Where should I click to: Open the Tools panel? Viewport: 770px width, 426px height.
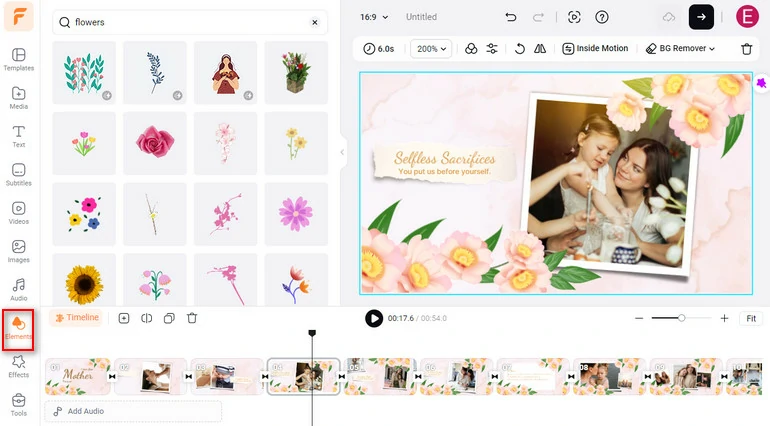point(19,404)
